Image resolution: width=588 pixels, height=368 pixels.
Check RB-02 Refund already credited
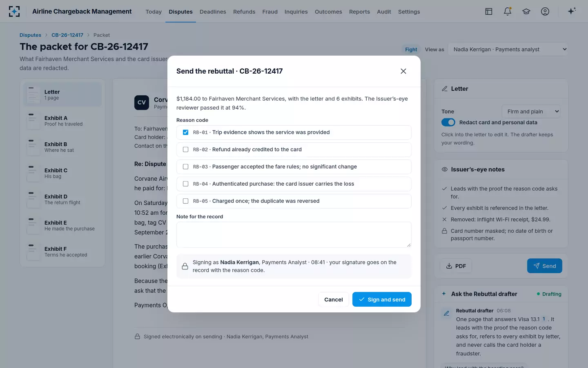point(186,150)
